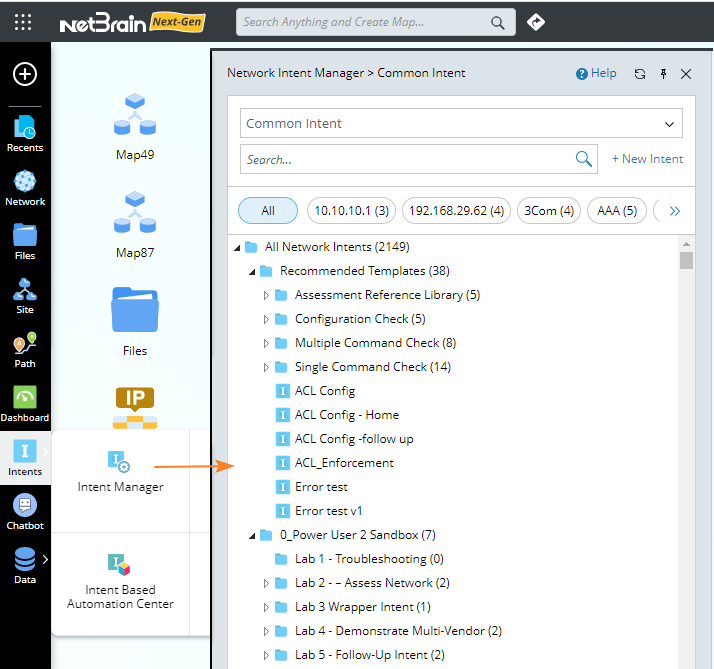Click the app launcher grid icon
Image resolution: width=714 pixels, height=669 pixels.
point(23,22)
